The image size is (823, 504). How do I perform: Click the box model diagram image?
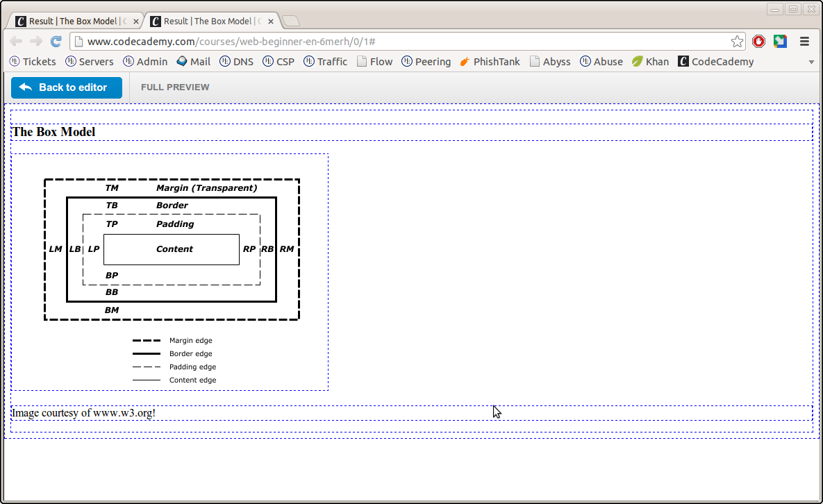(172, 272)
